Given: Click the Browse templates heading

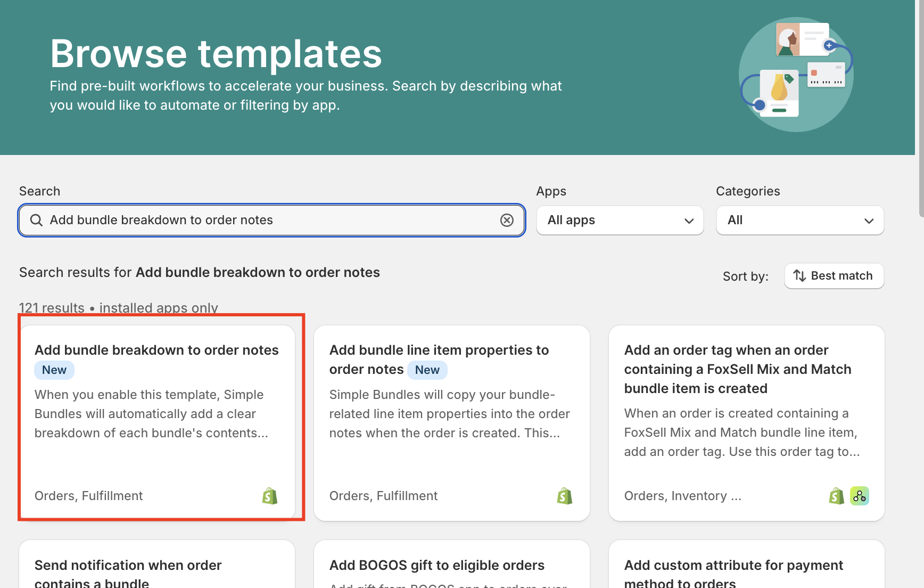Looking at the screenshot, I should coord(216,53).
